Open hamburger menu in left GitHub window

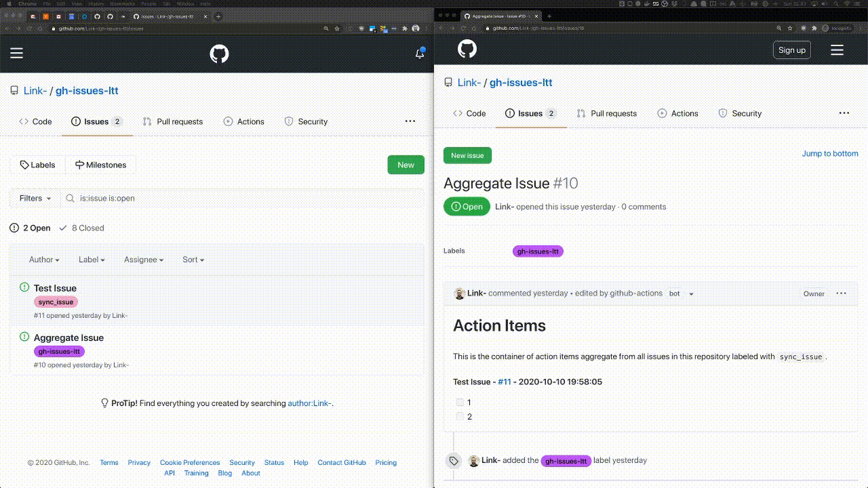point(17,53)
